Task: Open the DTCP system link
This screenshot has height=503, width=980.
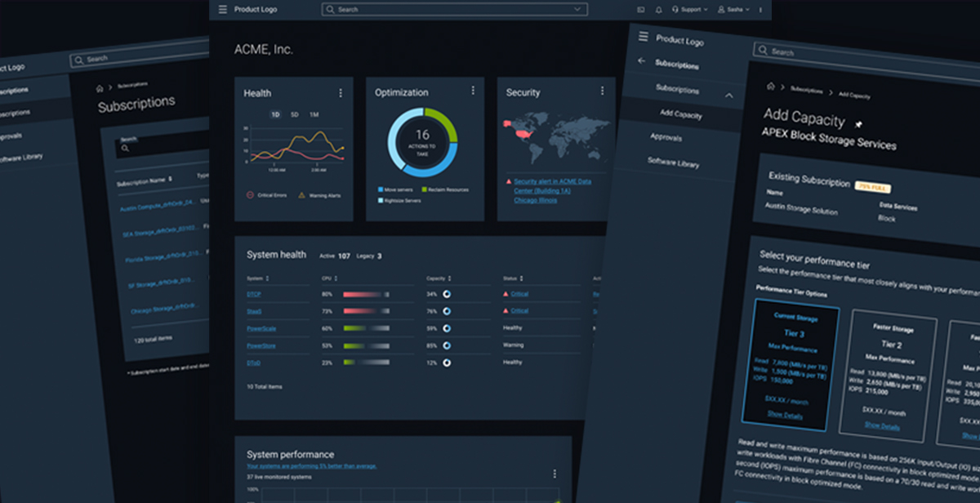Action: [254, 294]
